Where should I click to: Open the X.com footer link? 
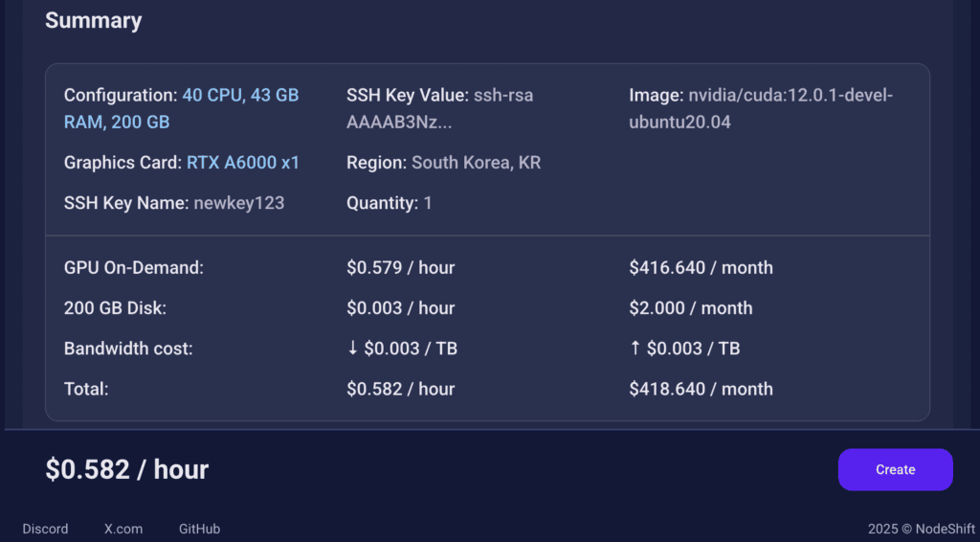click(123, 529)
